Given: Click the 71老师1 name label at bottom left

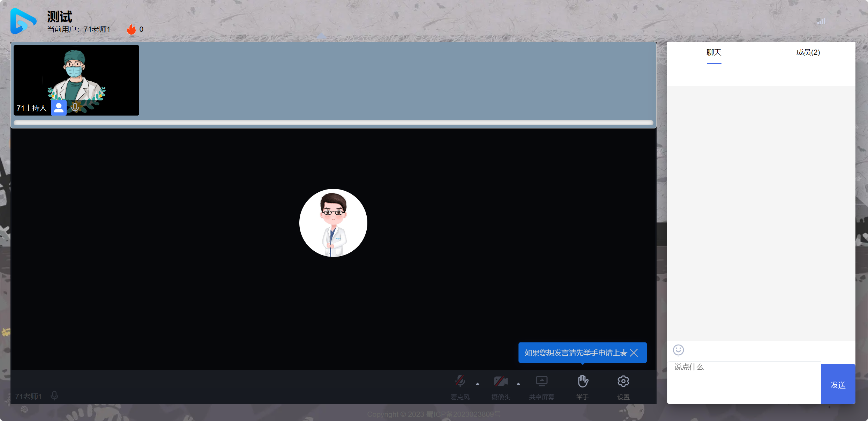Looking at the screenshot, I should click(x=28, y=397).
